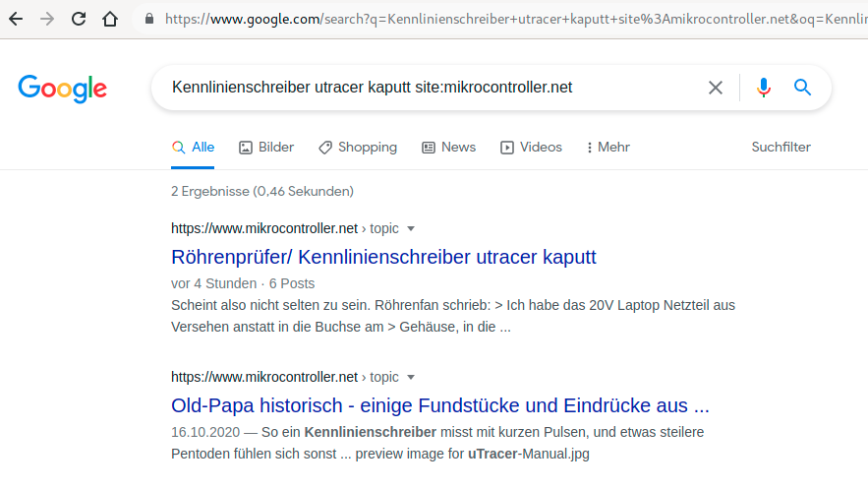Click the Google logo
The image size is (868, 490).
(x=63, y=89)
